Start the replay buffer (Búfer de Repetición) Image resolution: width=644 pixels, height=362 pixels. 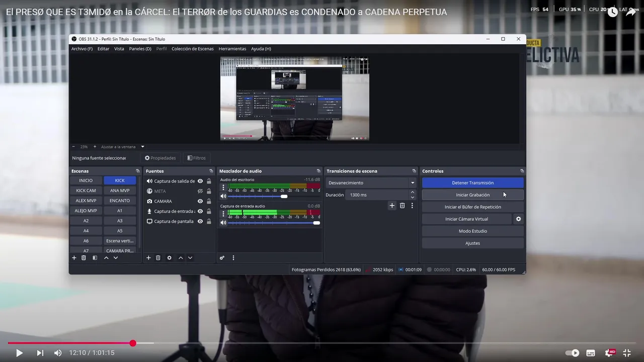click(x=473, y=207)
